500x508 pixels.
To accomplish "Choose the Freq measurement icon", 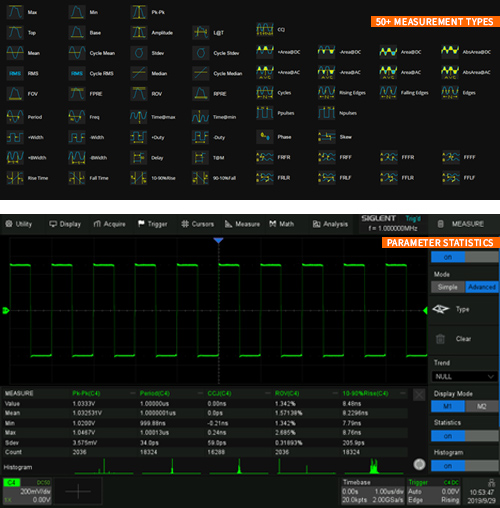I will click(x=77, y=117).
